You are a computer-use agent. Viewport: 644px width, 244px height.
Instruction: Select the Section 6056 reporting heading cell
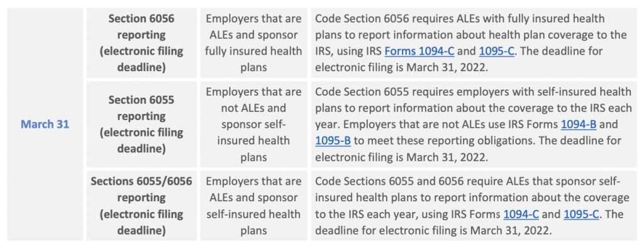142,43
